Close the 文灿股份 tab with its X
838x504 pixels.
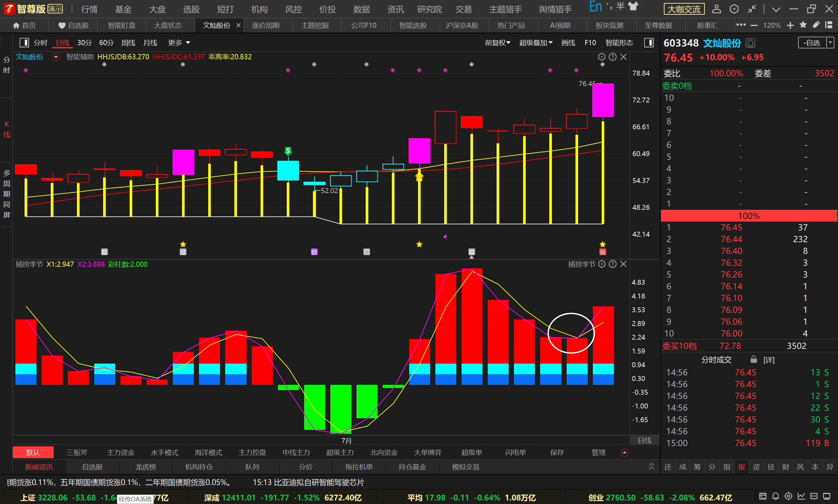pos(238,26)
